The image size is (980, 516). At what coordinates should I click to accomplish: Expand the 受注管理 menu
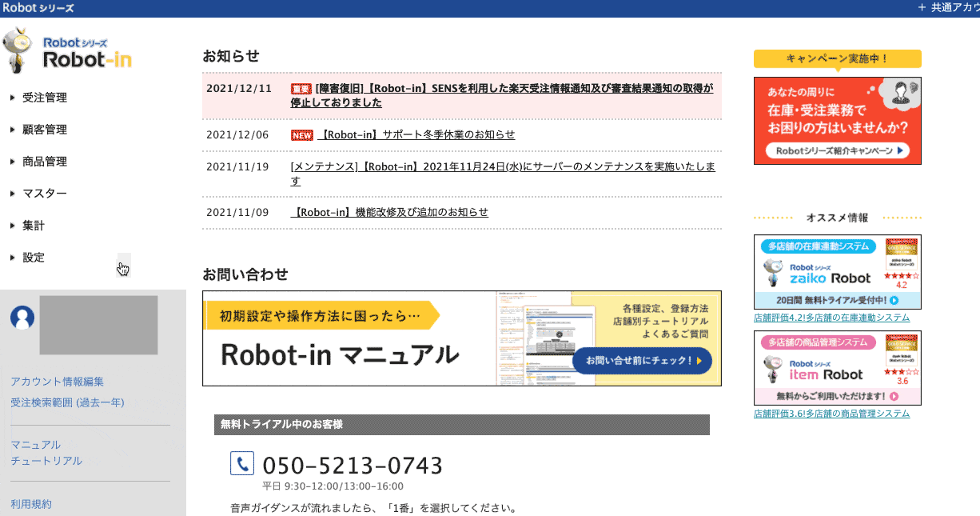click(45, 98)
